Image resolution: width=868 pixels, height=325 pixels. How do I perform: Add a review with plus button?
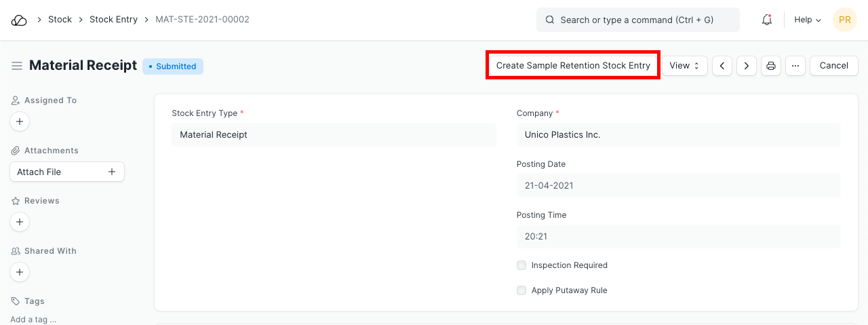[20, 222]
